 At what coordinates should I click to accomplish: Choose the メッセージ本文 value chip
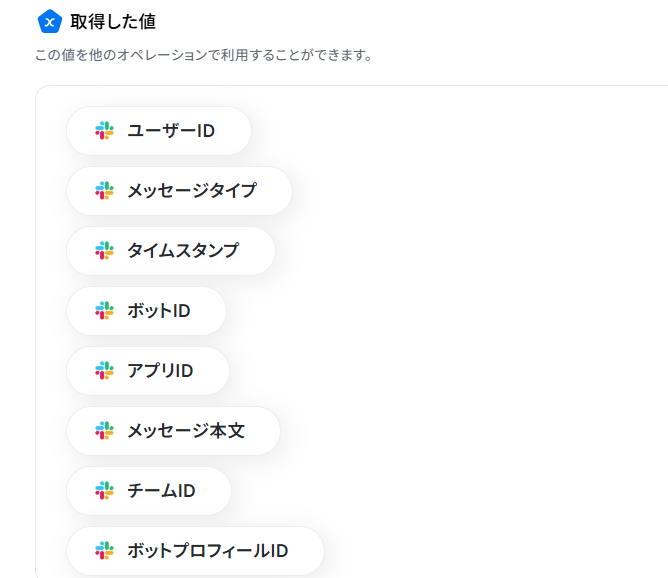[x=173, y=431]
